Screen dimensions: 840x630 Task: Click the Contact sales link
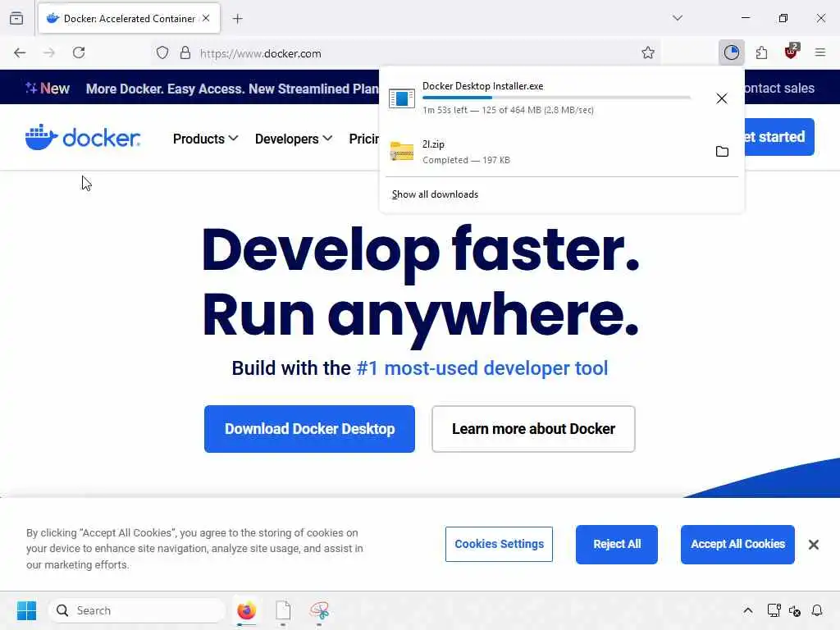point(779,88)
